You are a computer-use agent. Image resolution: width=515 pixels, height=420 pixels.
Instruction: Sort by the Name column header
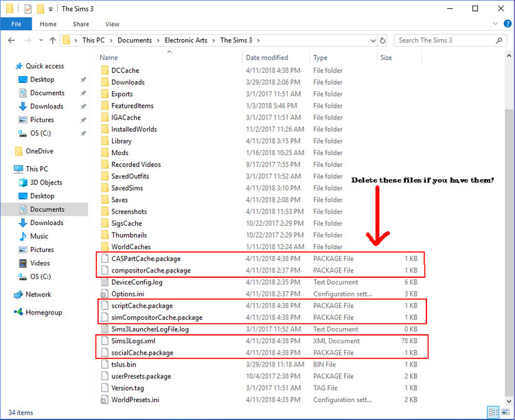(x=108, y=58)
